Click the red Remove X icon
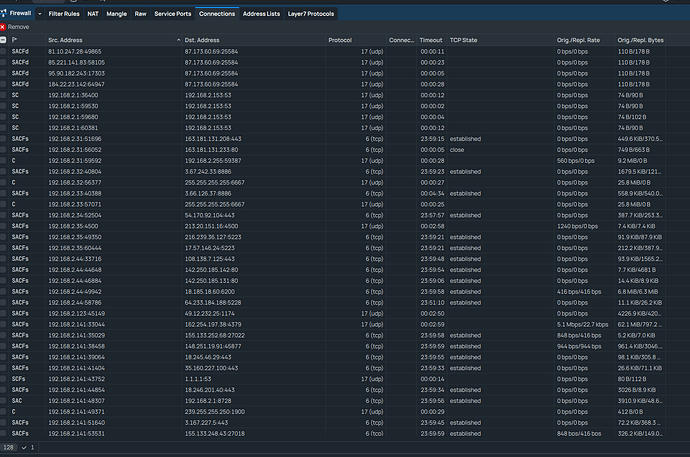Viewport: 690px width, 457px height. pos(3,27)
